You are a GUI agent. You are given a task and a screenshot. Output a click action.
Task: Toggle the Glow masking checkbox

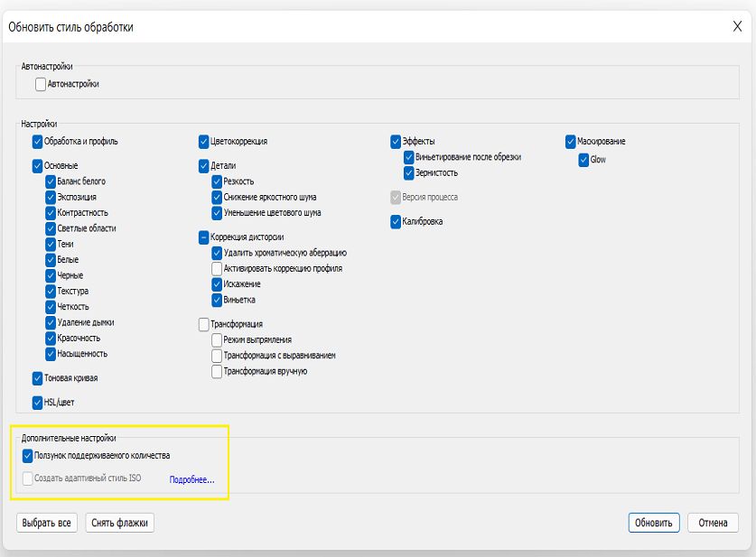coord(584,160)
